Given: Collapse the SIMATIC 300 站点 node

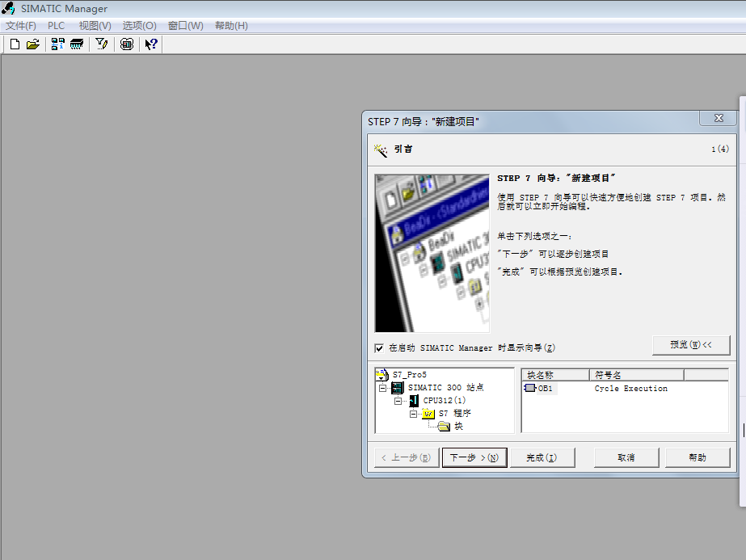Looking at the screenshot, I should (x=382, y=388).
